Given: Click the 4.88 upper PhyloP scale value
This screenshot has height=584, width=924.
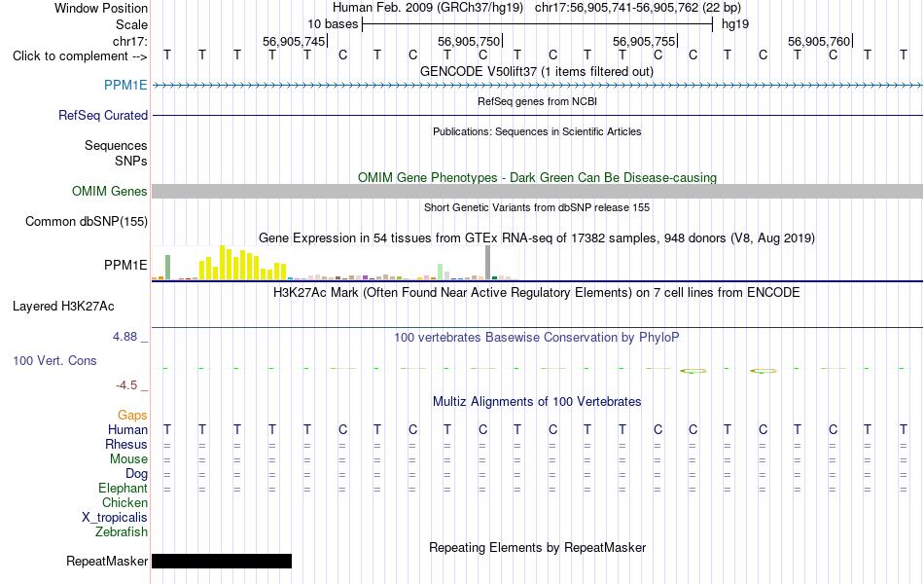Looking at the screenshot, I should point(124,336).
